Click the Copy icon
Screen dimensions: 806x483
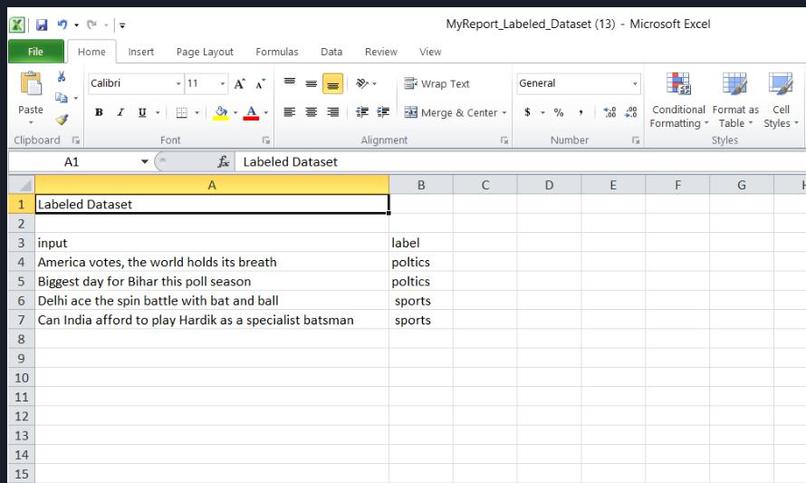61,98
